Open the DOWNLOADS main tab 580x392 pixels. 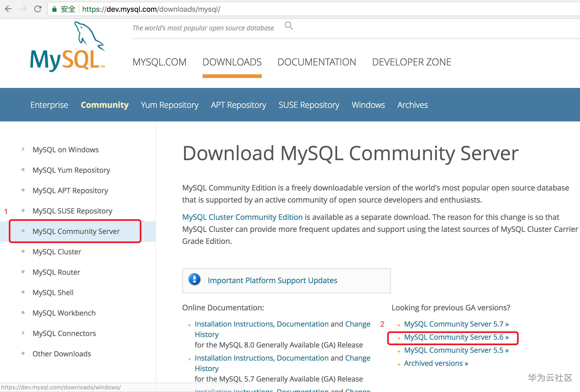click(232, 62)
